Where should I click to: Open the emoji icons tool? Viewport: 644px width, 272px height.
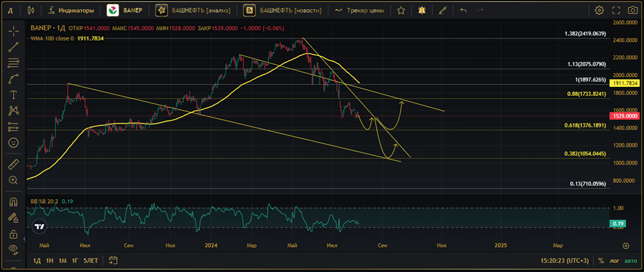pos(14,143)
